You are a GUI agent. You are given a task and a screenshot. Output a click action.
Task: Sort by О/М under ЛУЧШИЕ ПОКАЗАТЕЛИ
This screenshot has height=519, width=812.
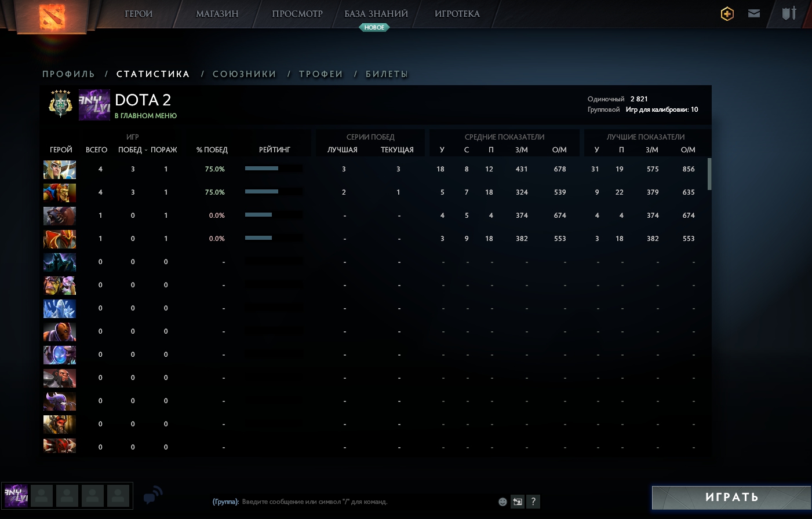point(688,150)
